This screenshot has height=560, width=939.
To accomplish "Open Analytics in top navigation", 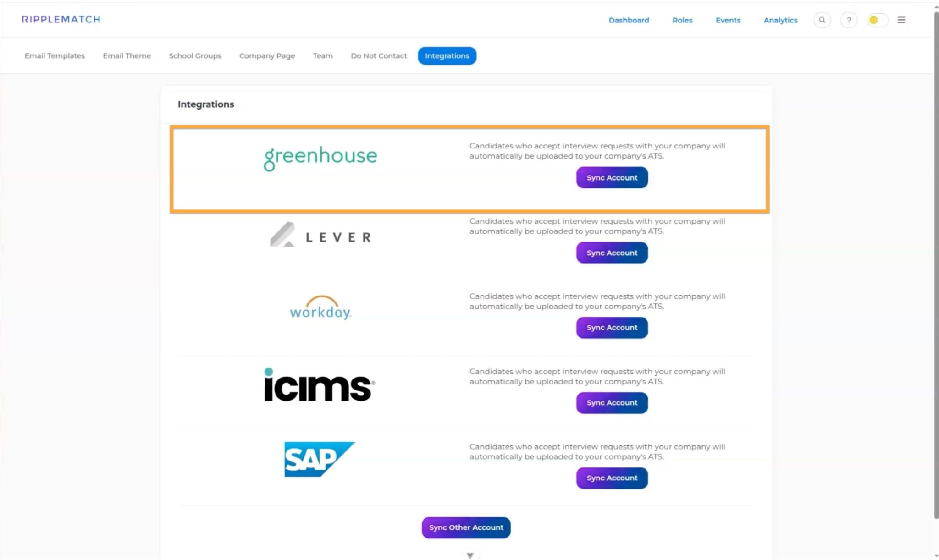I will click(x=780, y=20).
